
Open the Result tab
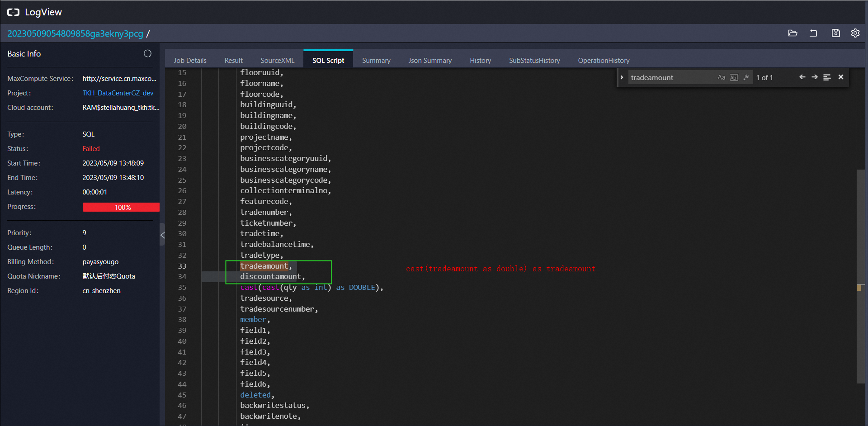[233, 60]
